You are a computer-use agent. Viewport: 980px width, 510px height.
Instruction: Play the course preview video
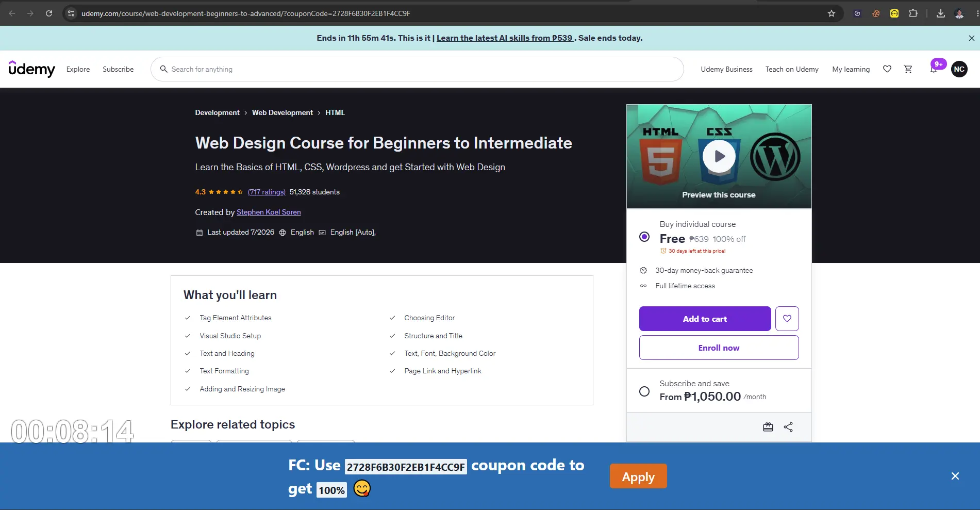tap(719, 156)
